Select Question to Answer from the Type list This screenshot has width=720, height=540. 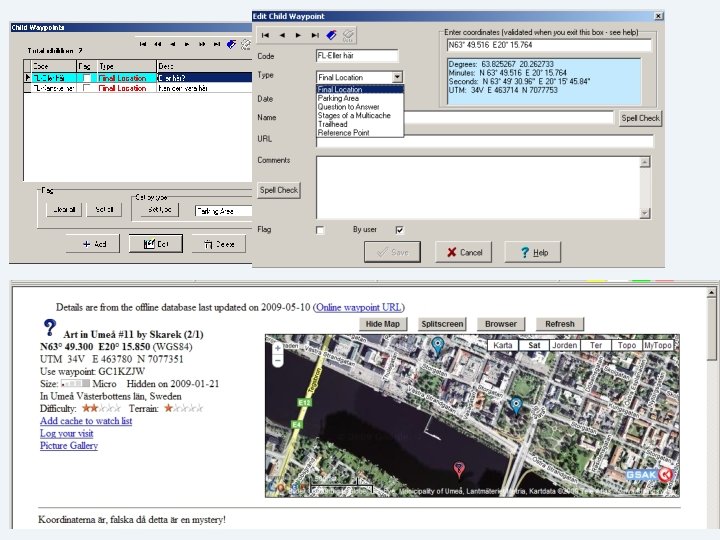click(360, 107)
